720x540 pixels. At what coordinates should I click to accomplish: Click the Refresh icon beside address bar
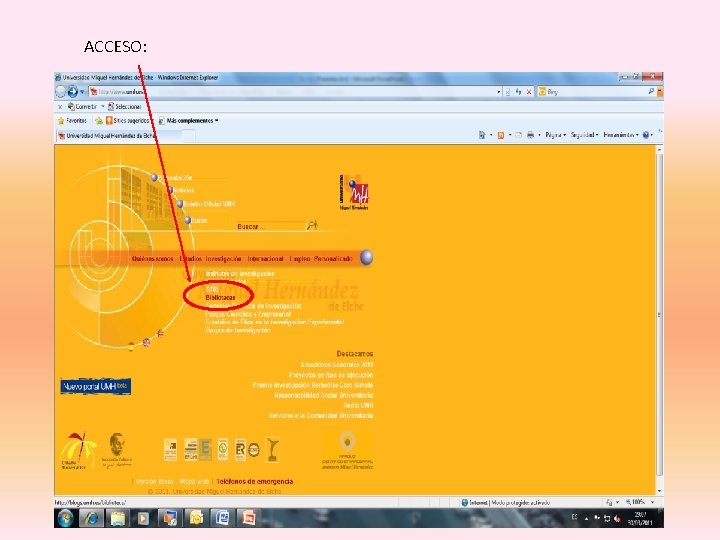point(518,92)
